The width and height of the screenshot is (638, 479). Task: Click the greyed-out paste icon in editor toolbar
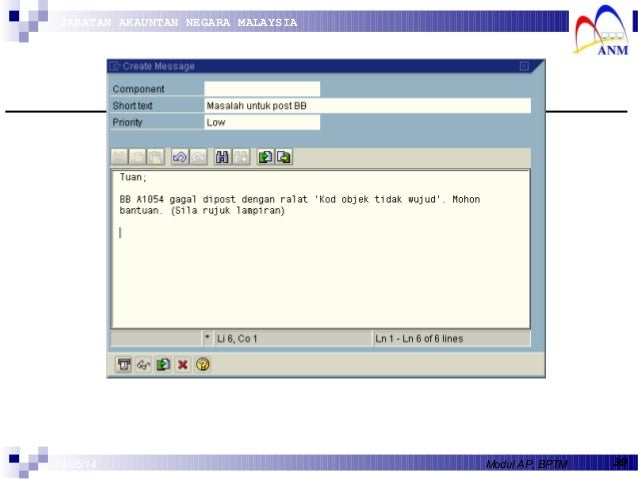click(156, 157)
